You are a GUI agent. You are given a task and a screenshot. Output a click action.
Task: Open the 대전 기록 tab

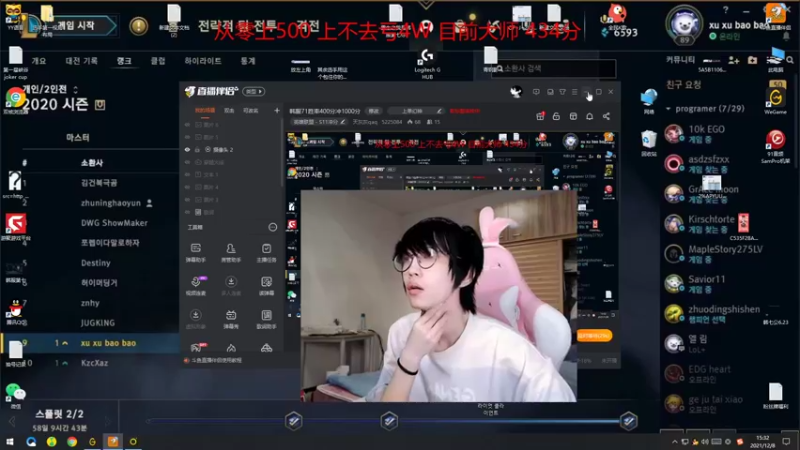tap(81, 61)
